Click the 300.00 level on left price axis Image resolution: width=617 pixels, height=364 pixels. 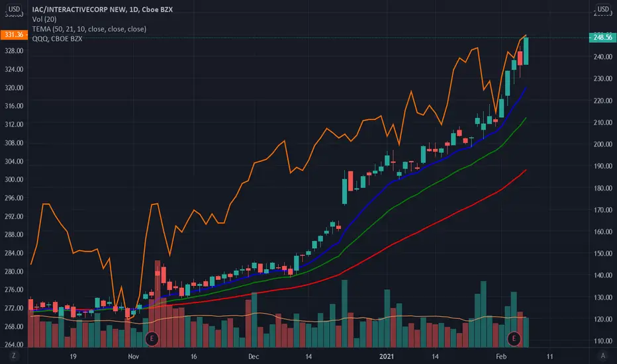pyautogui.click(x=14, y=179)
